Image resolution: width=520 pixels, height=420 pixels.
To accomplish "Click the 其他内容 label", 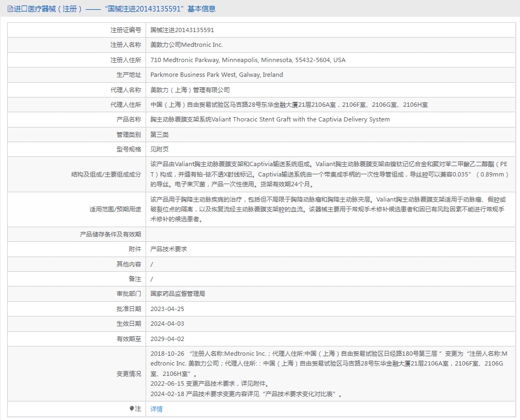I will (x=129, y=264).
